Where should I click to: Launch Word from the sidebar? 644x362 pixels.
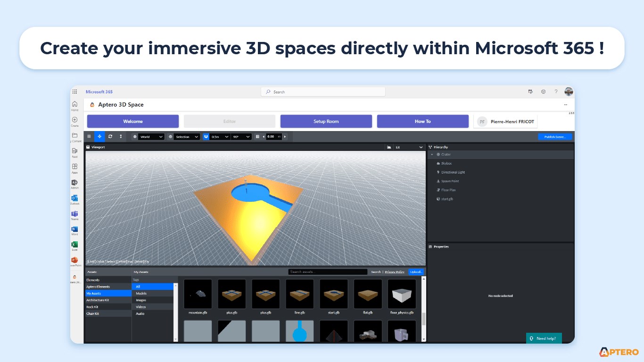[x=74, y=231]
